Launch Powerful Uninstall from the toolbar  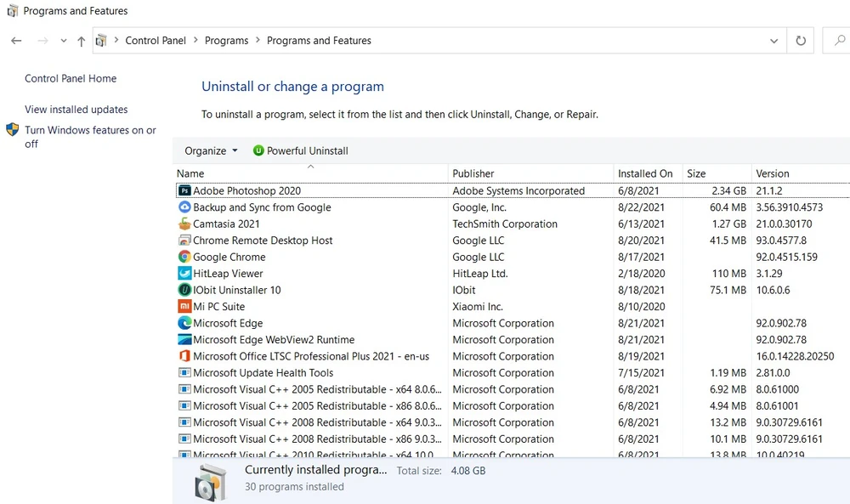(303, 150)
